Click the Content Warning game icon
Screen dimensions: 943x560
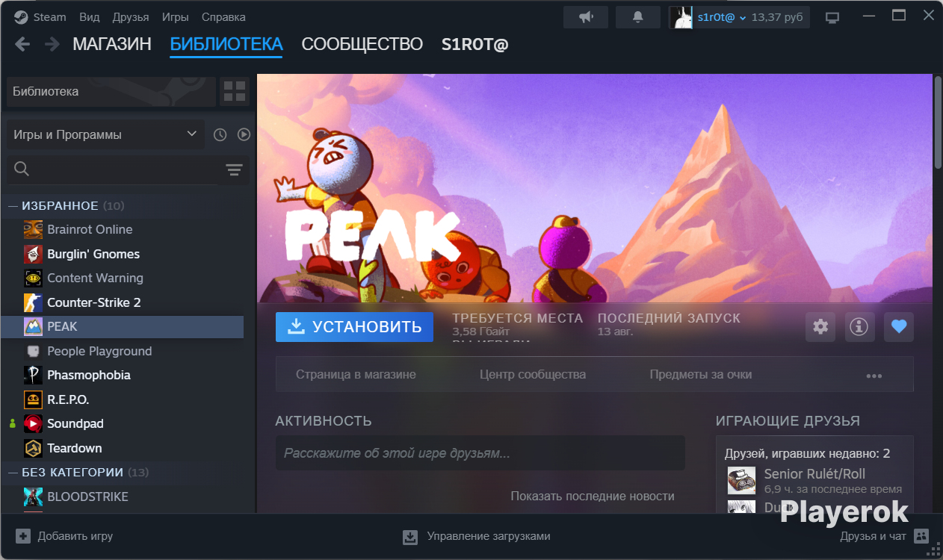coord(33,278)
